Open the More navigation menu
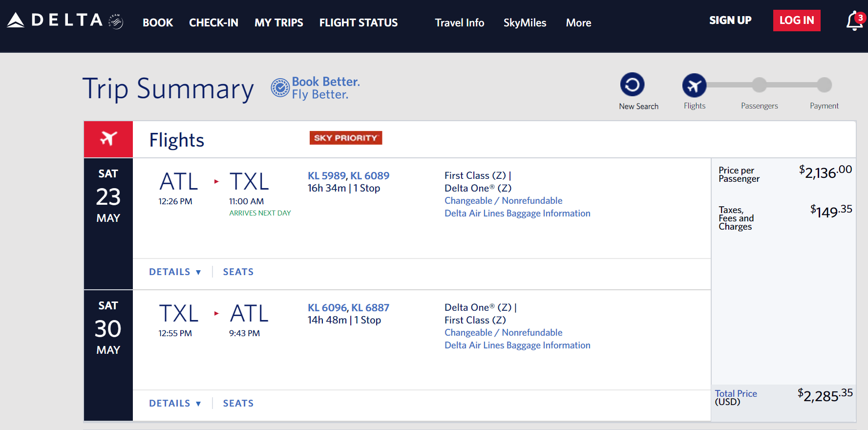This screenshot has height=430, width=868. tap(578, 22)
